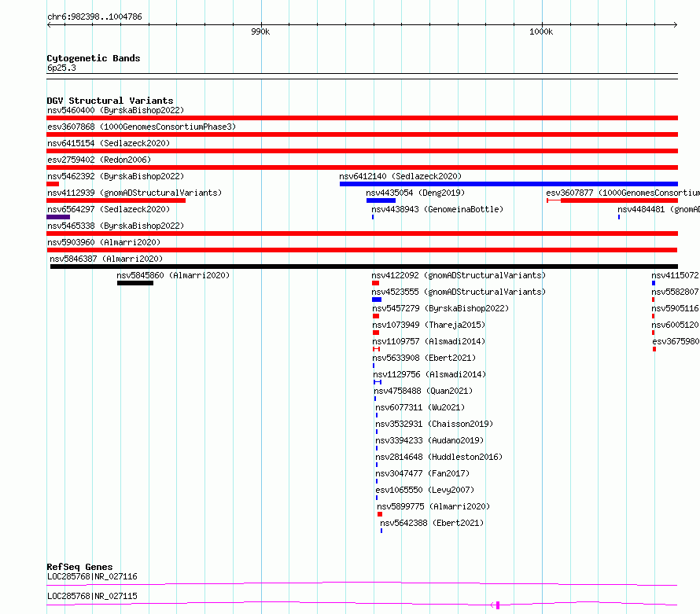
Task: Click the nsv6412140 (Sedlazeck2020) label
Action: pyautogui.click(x=400, y=176)
